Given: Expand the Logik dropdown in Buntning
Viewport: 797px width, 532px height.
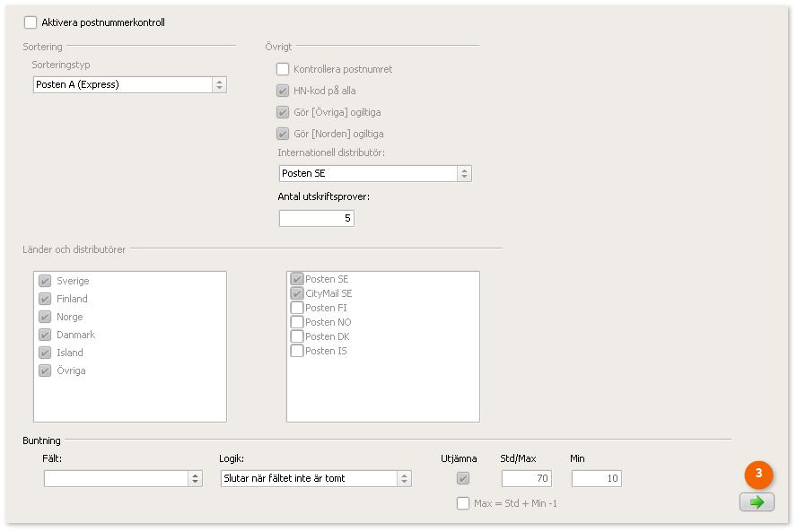Looking at the screenshot, I should 316,479.
